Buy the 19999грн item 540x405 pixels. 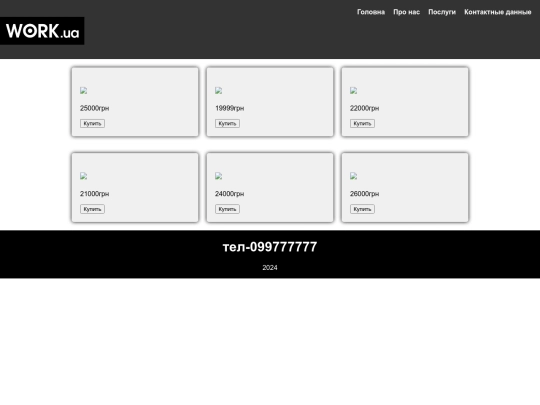(x=227, y=123)
